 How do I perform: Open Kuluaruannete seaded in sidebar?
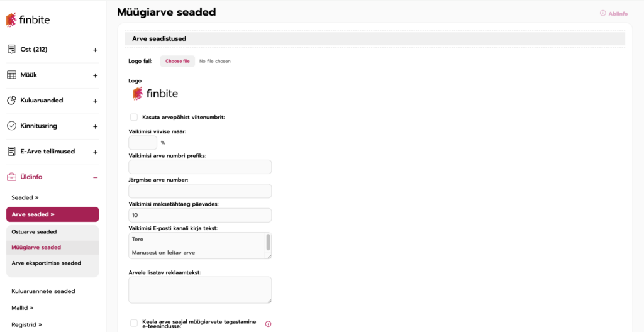43,291
